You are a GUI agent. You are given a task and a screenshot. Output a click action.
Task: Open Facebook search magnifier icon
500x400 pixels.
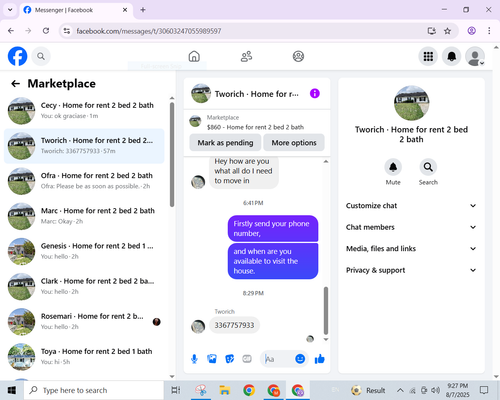pyautogui.click(x=41, y=56)
